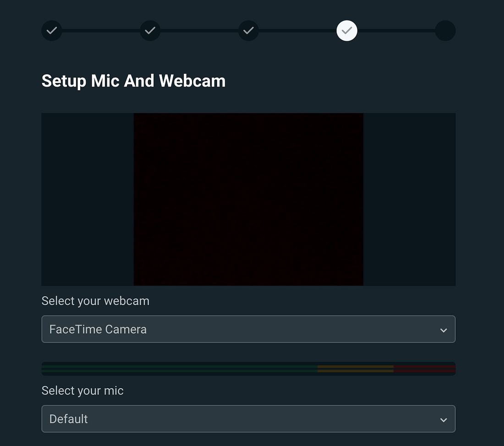Click the "Select your mic" label
Screen dimensions: 504x446
(82, 391)
